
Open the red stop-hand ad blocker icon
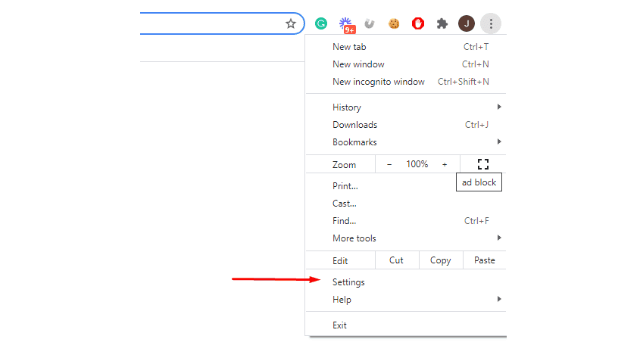(418, 23)
